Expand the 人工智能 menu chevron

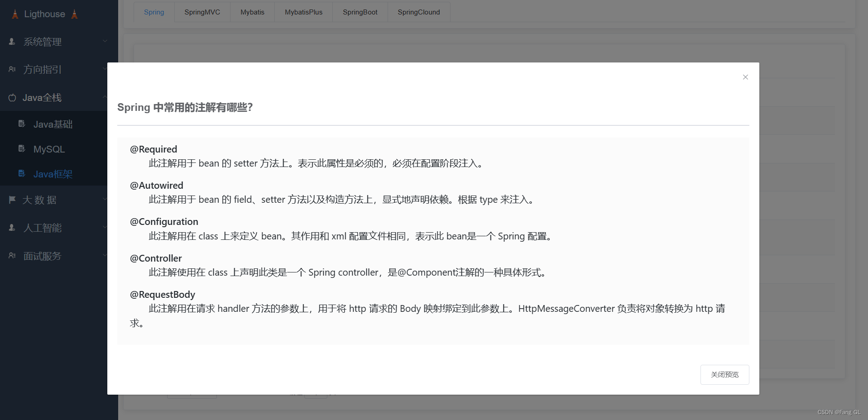[105, 227]
